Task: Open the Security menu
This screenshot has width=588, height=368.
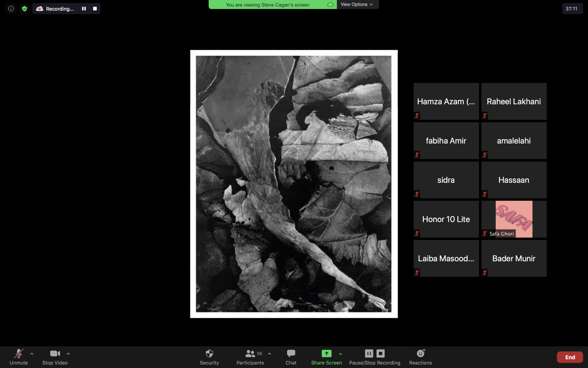Action: coord(209,357)
